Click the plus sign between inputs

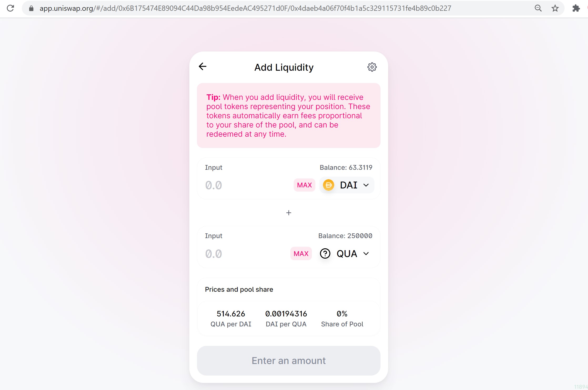tap(288, 213)
